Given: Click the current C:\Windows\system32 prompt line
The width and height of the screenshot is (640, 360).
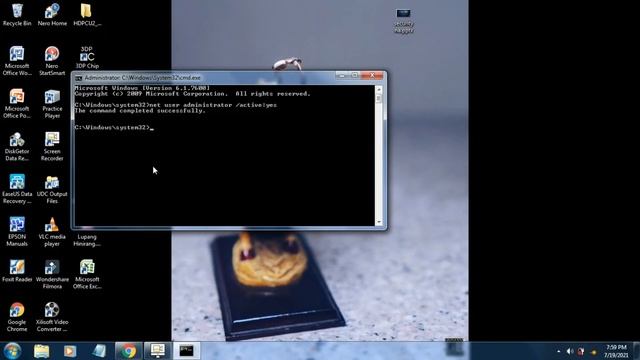Looking at the screenshot, I should (x=114, y=127).
